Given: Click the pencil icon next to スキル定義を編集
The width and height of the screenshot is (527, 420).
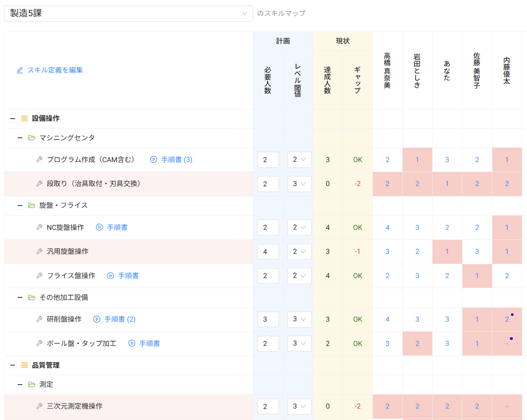Looking at the screenshot, I should [20, 70].
